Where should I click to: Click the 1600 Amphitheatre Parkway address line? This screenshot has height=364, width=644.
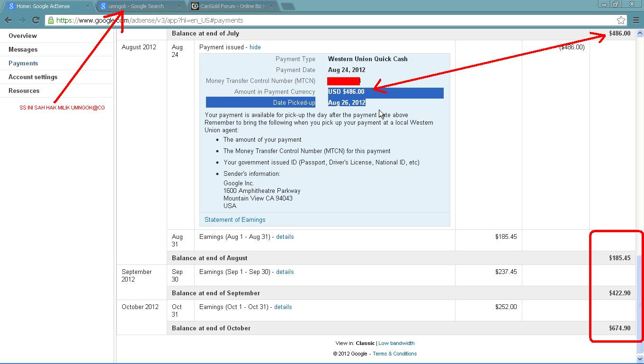pyautogui.click(x=262, y=191)
